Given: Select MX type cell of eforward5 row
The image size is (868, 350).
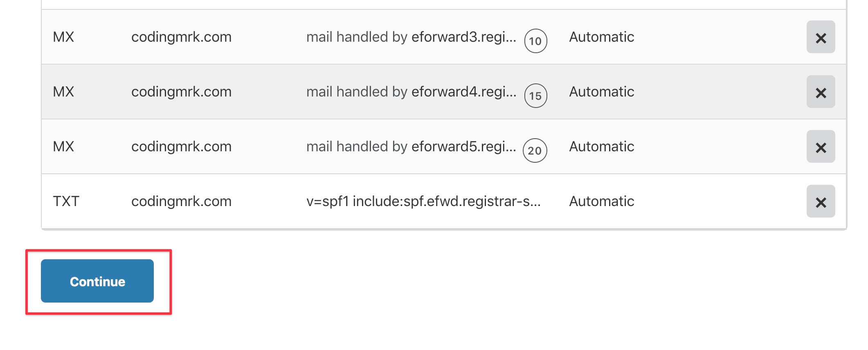Looking at the screenshot, I should tap(63, 147).
